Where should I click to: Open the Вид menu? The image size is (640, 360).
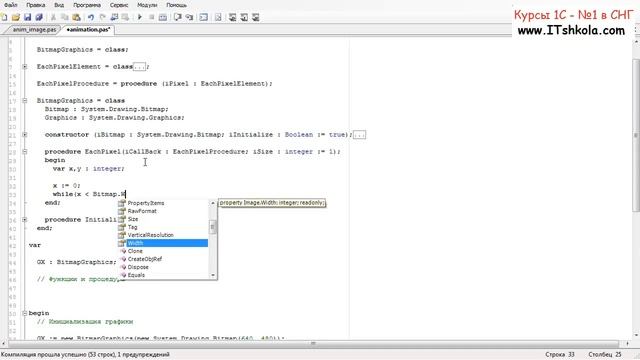(59, 5)
